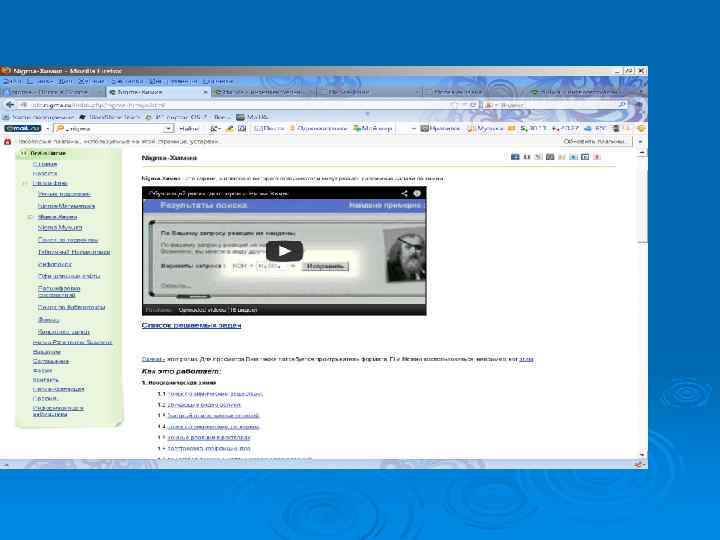Click the Как это работает heading

click(181, 371)
